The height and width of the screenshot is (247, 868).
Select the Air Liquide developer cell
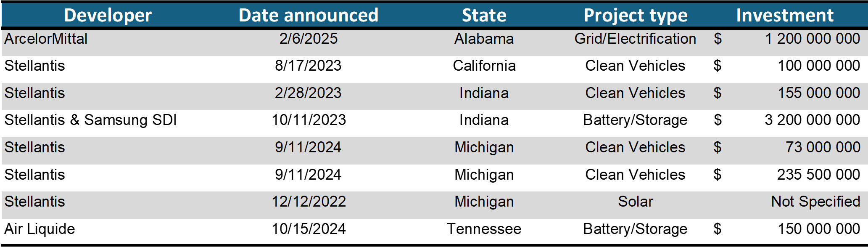pos(40,229)
